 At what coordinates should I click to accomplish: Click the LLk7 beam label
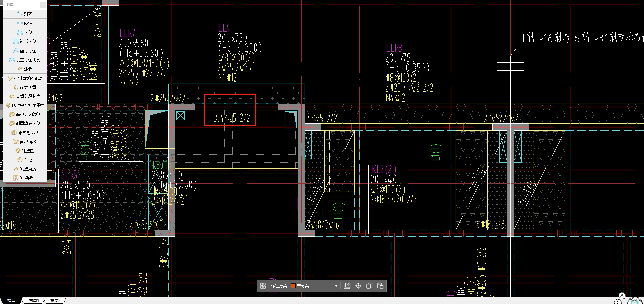127,33
